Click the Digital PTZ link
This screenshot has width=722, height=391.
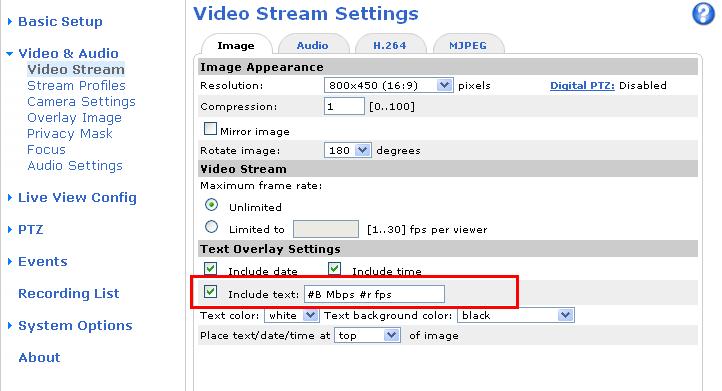pyautogui.click(x=582, y=85)
